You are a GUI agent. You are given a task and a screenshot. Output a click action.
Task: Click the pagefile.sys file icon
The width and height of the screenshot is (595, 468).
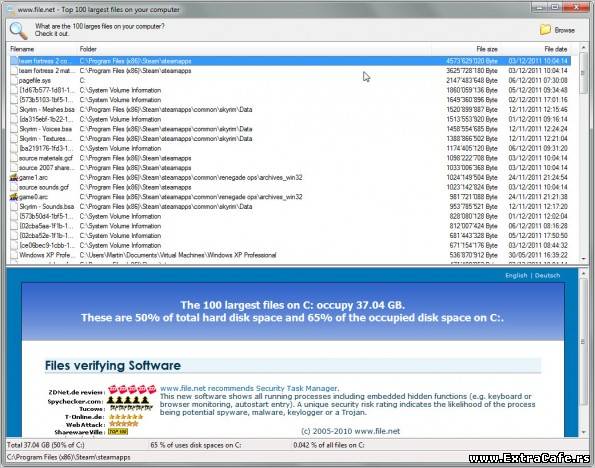click(x=14, y=80)
